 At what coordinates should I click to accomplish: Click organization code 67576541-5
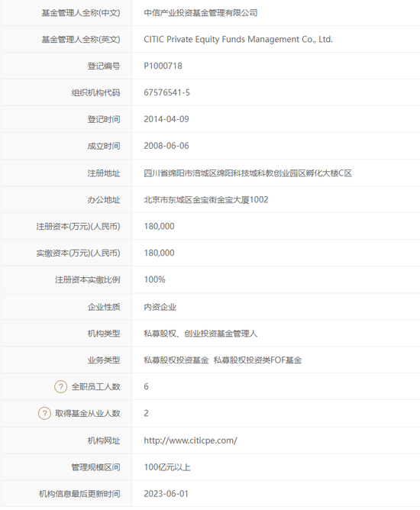[167, 92]
